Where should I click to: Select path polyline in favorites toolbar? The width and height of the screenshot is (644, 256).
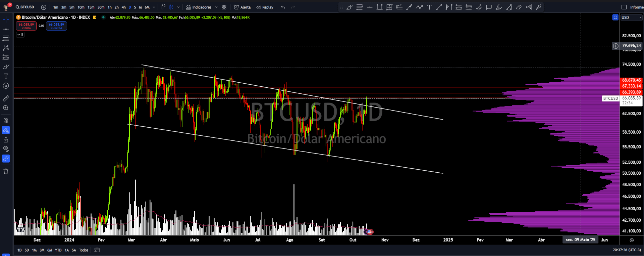coord(419,7)
